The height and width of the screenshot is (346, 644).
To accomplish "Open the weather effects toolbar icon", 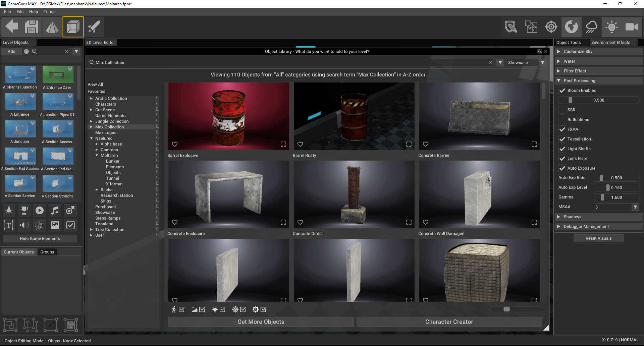I will pyautogui.click(x=591, y=27).
